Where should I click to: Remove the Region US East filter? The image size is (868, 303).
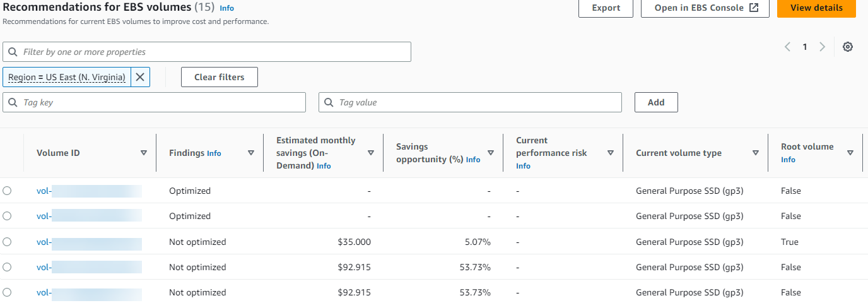tap(140, 77)
